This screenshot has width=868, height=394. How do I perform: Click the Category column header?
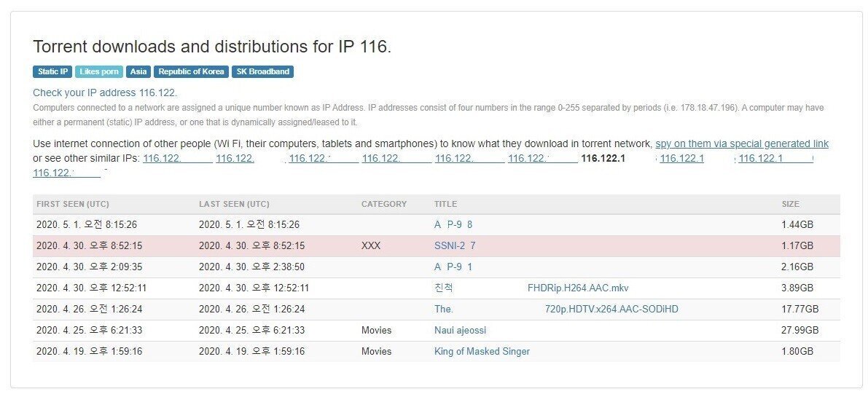[x=384, y=204]
